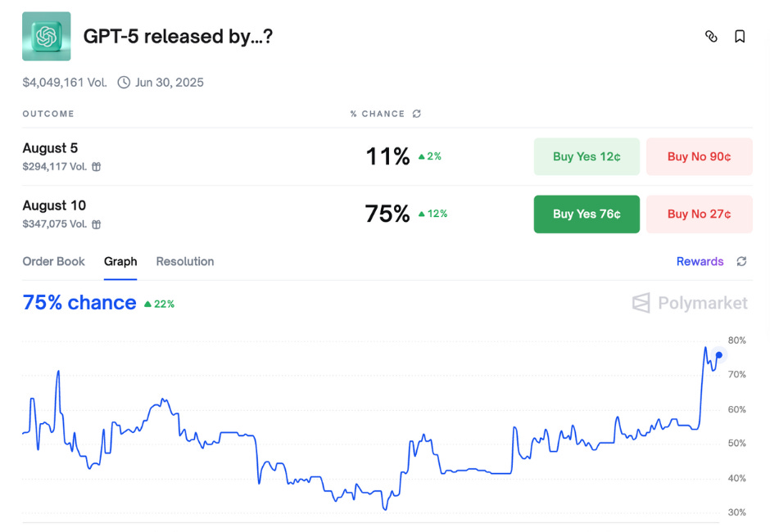Click the $4,049,161 Vol. total volume

tap(65, 83)
